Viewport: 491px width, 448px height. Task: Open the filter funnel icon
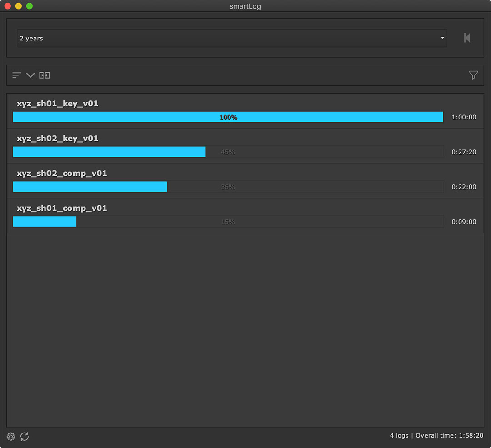(473, 75)
